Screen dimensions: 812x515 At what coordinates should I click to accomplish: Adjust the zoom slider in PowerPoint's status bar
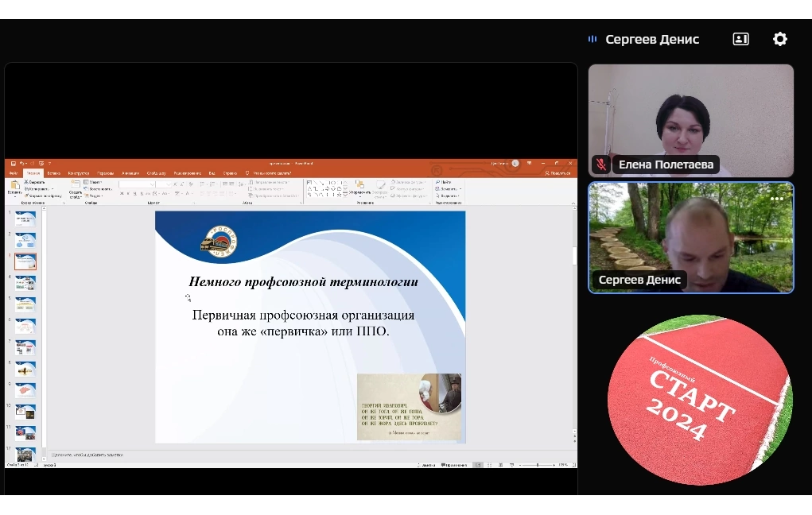coord(537,465)
